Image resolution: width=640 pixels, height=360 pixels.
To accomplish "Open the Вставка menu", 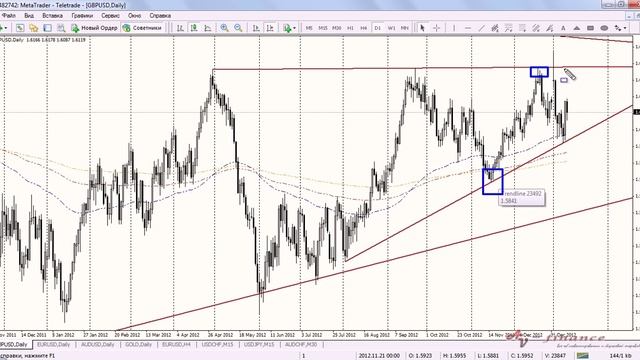I will point(52,16).
